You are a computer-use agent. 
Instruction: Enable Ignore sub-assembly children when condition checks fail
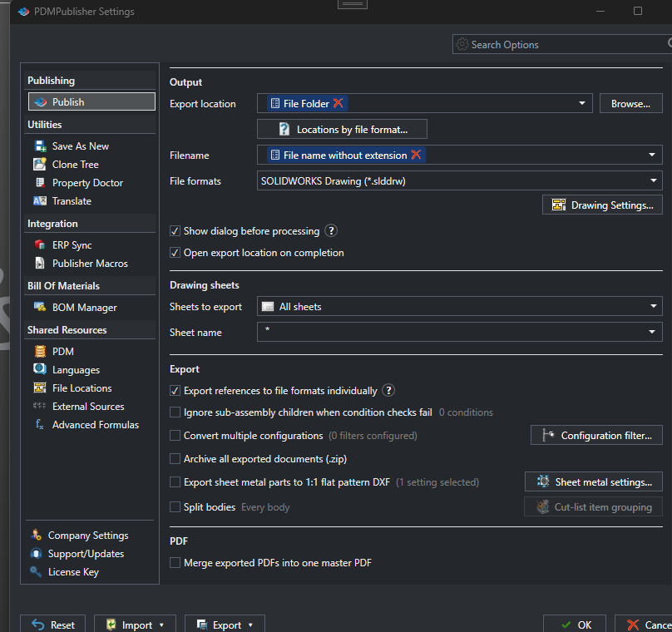(x=175, y=412)
